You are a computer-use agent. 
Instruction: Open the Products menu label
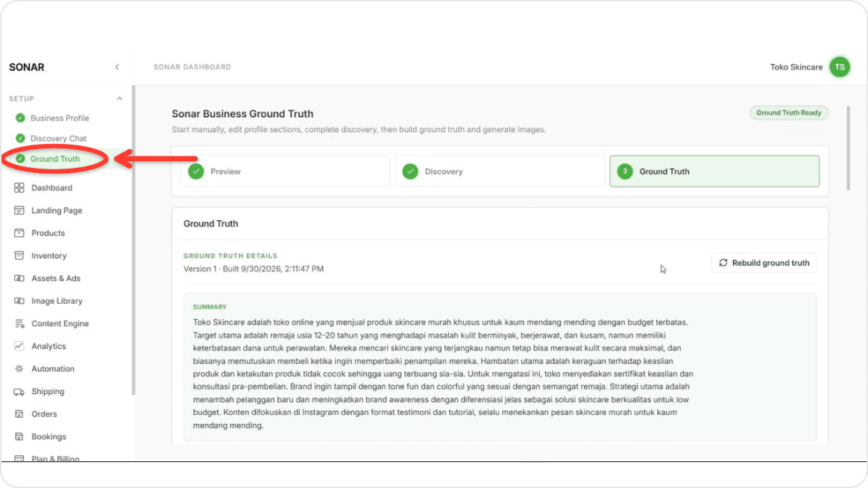[x=48, y=234]
